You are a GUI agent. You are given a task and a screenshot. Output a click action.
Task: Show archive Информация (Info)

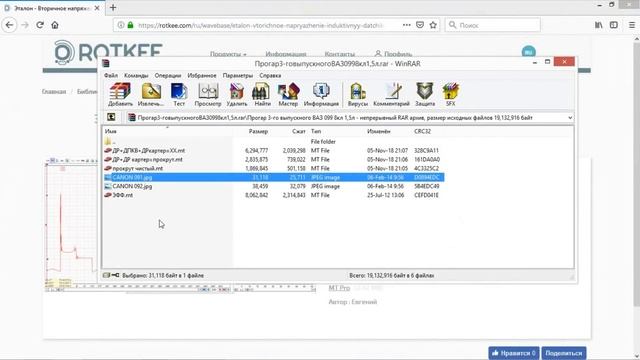pyautogui.click(x=321, y=94)
